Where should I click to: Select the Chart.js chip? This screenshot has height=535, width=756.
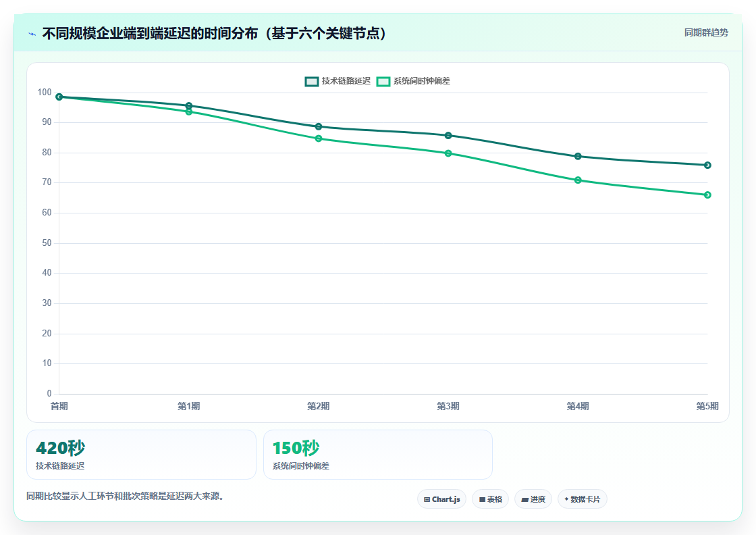click(441, 499)
